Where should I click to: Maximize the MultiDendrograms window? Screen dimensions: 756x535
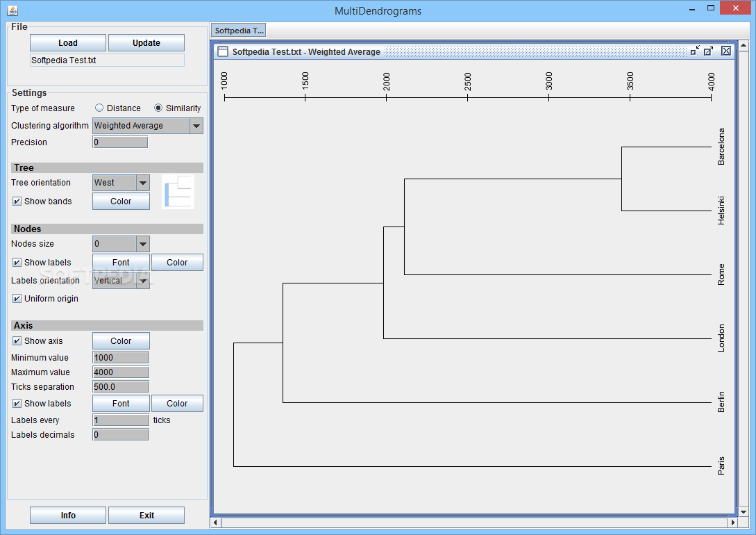pyautogui.click(x=711, y=8)
